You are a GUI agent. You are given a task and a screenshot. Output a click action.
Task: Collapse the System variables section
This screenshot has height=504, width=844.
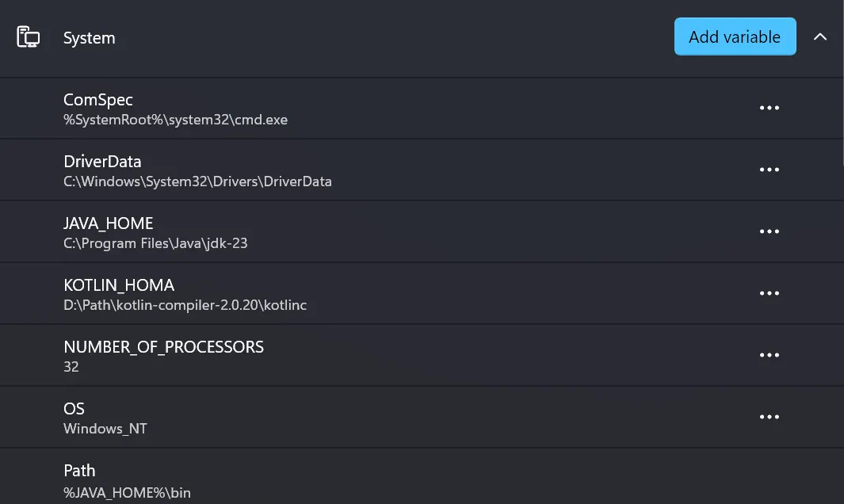click(820, 36)
